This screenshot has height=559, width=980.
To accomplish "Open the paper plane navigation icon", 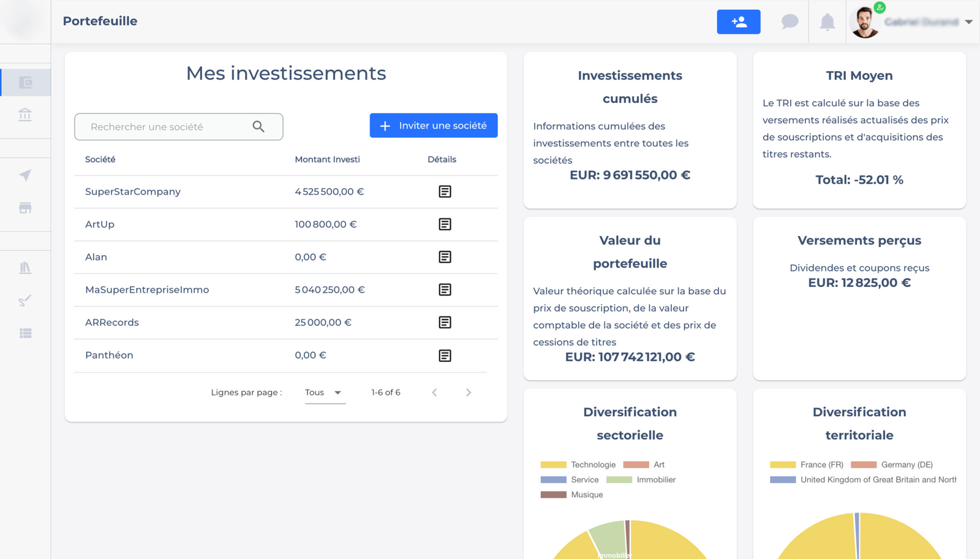I will (x=25, y=175).
